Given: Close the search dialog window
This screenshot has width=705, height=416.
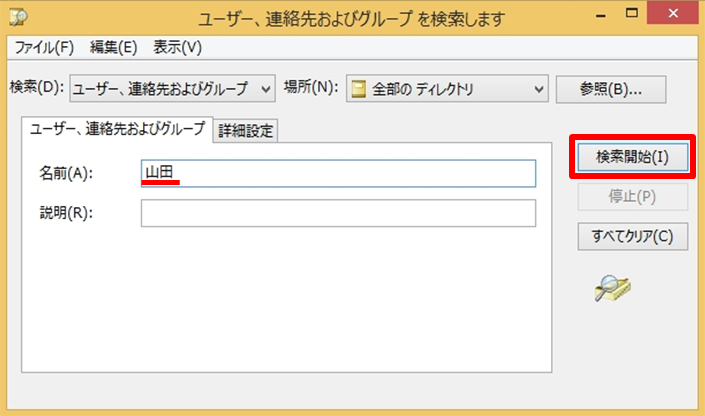Looking at the screenshot, I should click(x=673, y=13).
